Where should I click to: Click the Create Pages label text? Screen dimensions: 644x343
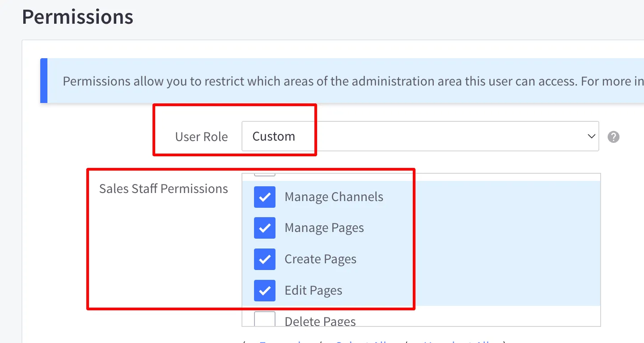(320, 259)
